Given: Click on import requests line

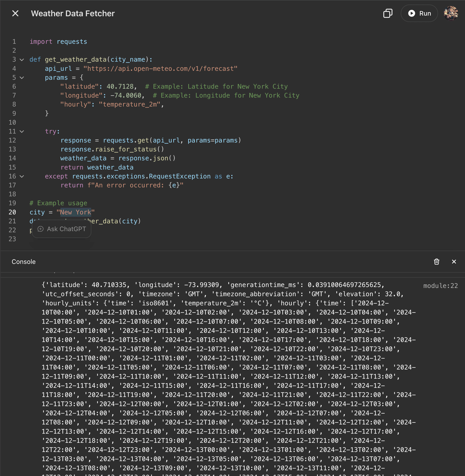Looking at the screenshot, I should tap(58, 42).
